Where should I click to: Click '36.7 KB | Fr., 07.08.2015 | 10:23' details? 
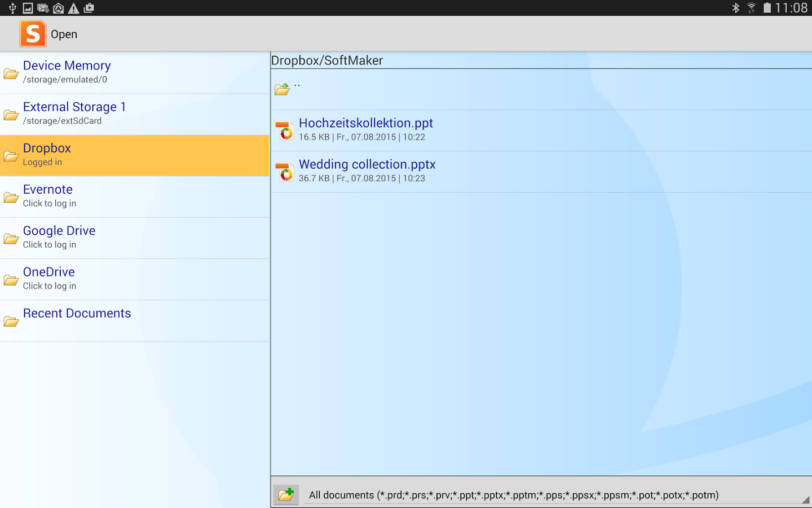[x=362, y=178]
